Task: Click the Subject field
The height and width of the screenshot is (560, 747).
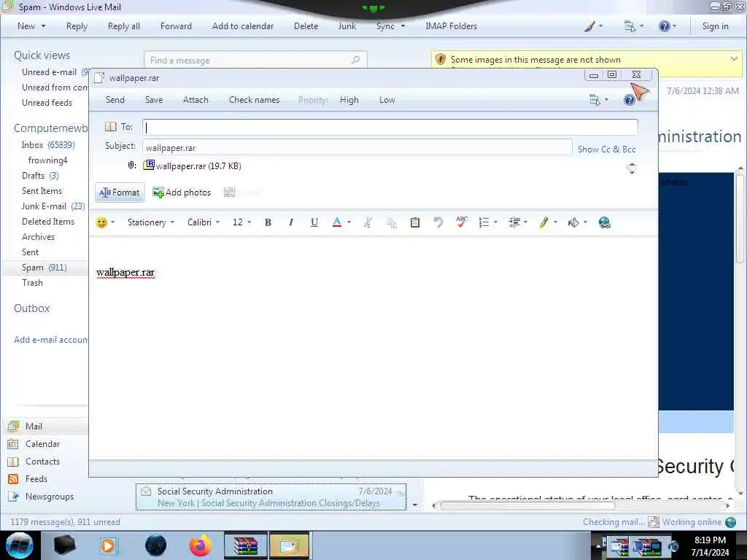Action: (357, 147)
